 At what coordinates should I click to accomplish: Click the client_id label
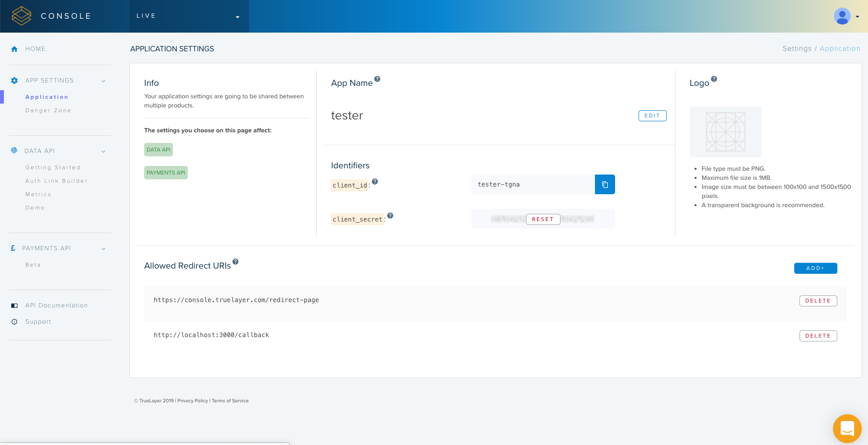[350, 185]
